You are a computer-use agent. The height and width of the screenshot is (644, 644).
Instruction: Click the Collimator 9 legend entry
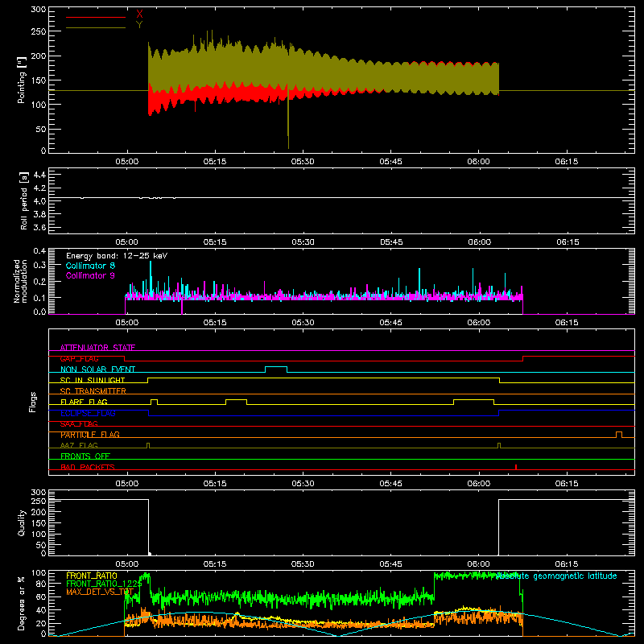point(90,275)
